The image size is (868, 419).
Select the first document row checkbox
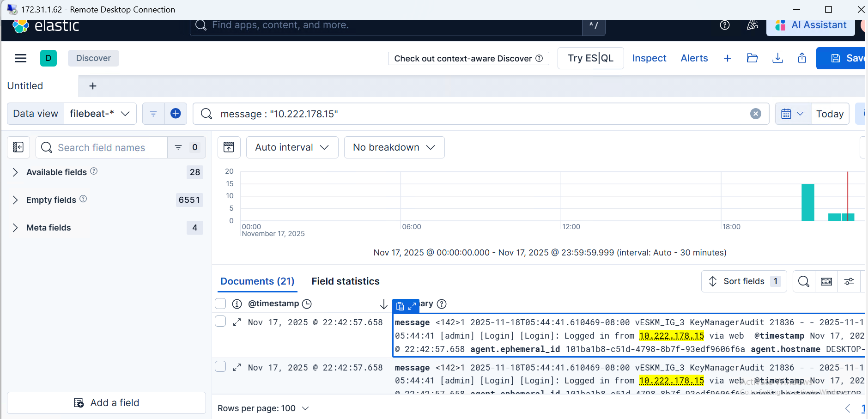click(220, 321)
